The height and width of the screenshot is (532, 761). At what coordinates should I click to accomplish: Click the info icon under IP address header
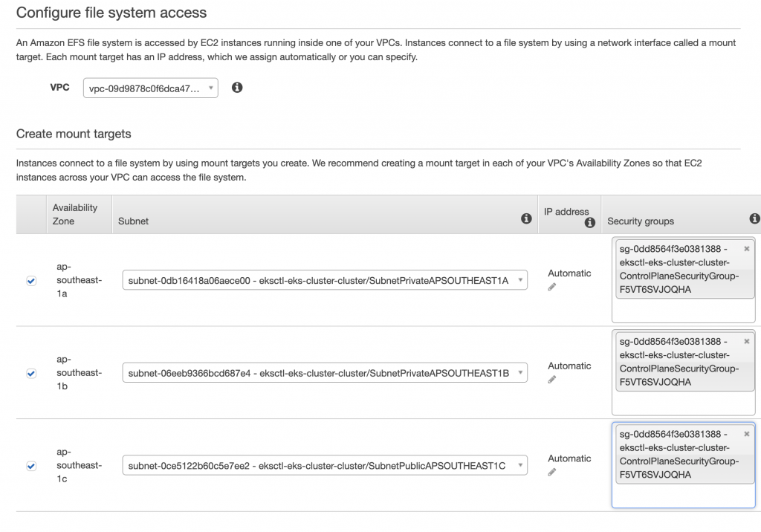tap(589, 222)
